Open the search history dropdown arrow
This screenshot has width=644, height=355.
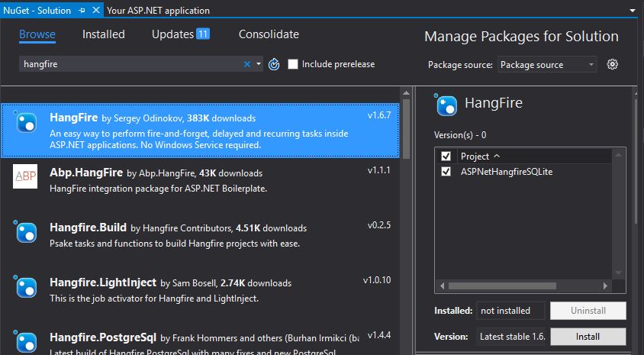tap(259, 64)
